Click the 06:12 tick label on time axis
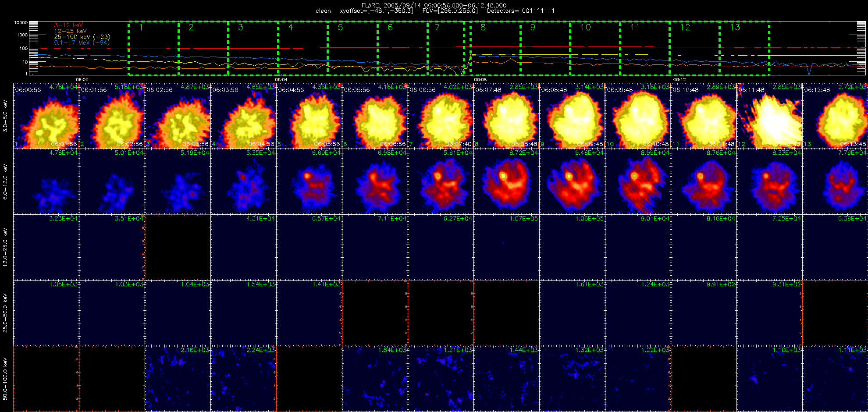Screen dimensions: 868x412 point(679,80)
